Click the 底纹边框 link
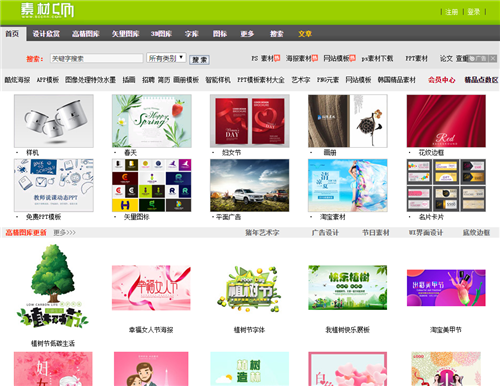Screen dimensions: 500x386 click(476, 233)
